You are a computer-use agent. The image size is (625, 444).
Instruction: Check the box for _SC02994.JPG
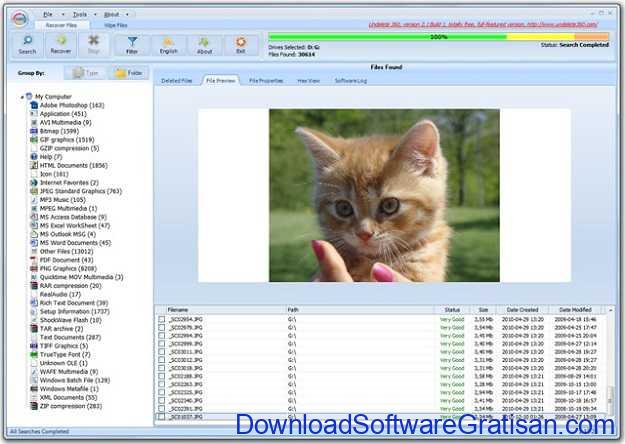(x=161, y=336)
